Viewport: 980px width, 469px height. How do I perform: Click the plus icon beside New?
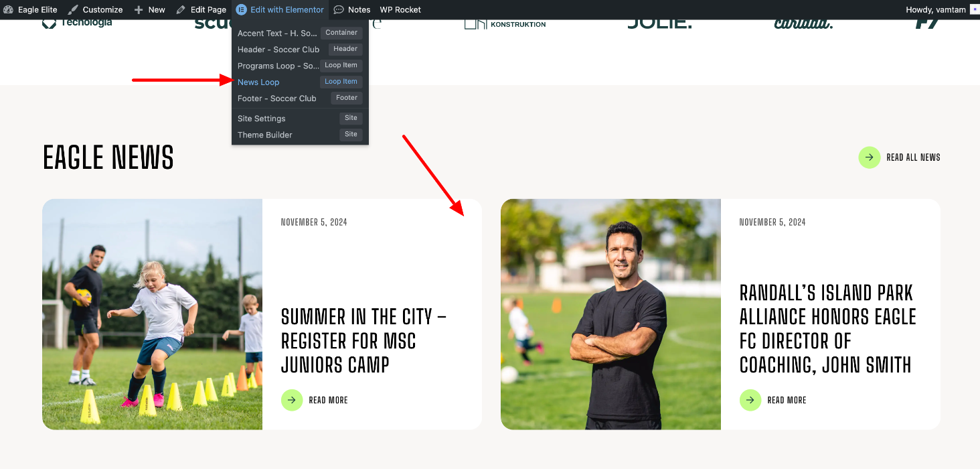[139, 9]
